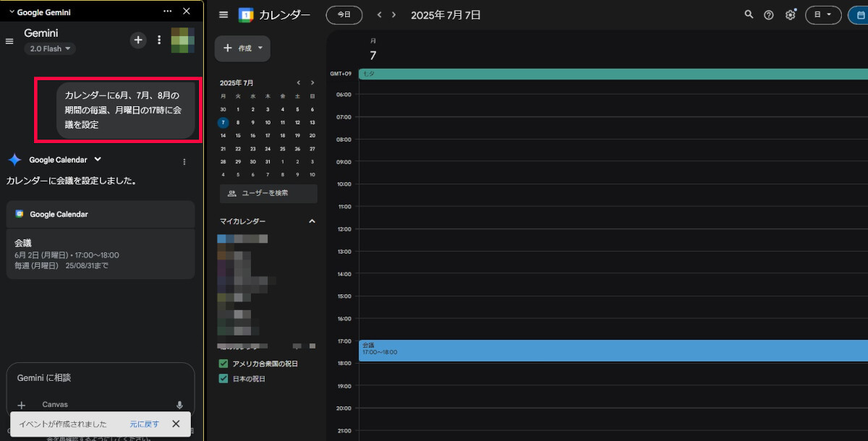
Task: Click 元に戻す undo link in toast
Action: 144,424
